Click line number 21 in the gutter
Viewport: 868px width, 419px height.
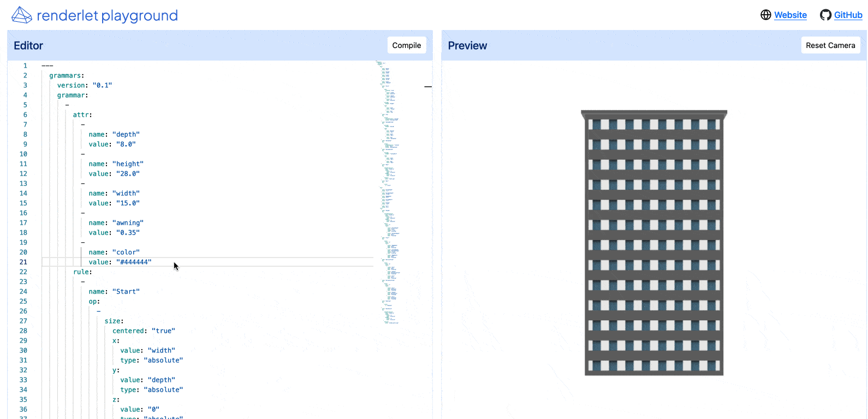pyautogui.click(x=23, y=262)
